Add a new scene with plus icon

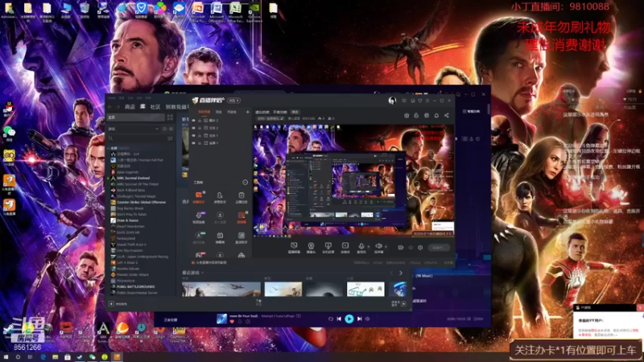(x=247, y=112)
